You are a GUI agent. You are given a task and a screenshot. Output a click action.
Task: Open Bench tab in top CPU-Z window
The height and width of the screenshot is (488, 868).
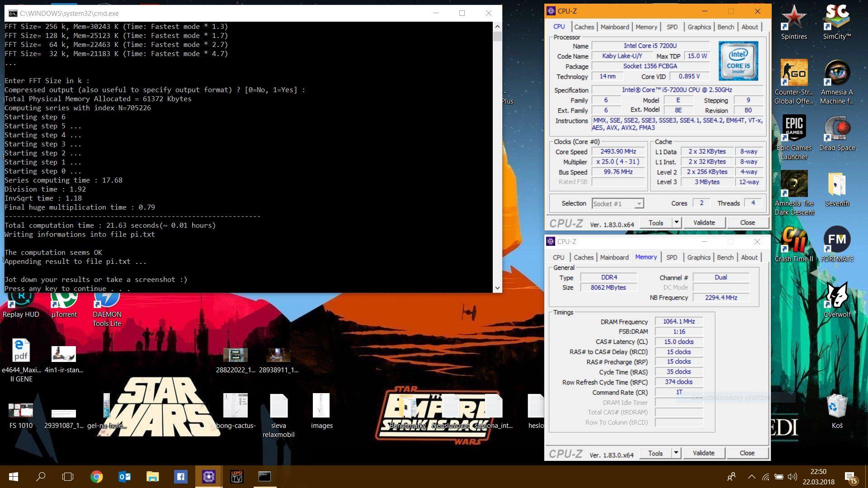tap(726, 27)
